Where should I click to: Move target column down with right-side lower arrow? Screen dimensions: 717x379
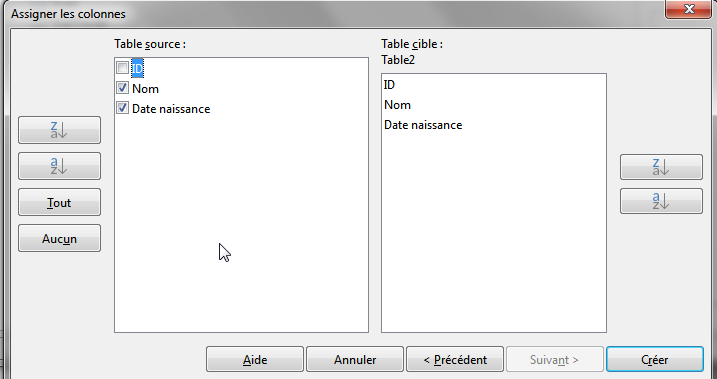(661, 201)
